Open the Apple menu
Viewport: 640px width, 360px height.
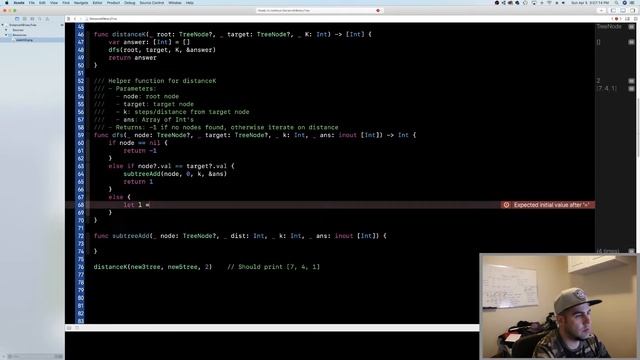click(x=7, y=3)
